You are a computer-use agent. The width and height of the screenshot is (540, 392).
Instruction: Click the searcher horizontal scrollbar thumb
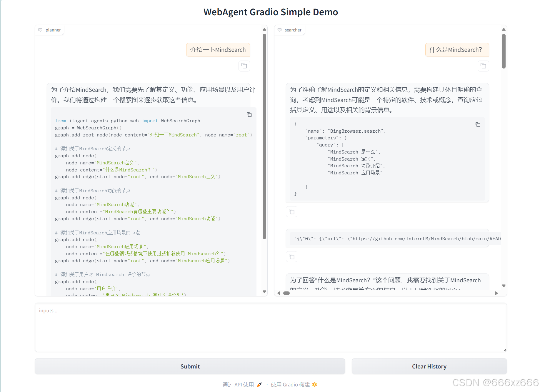click(x=286, y=293)
